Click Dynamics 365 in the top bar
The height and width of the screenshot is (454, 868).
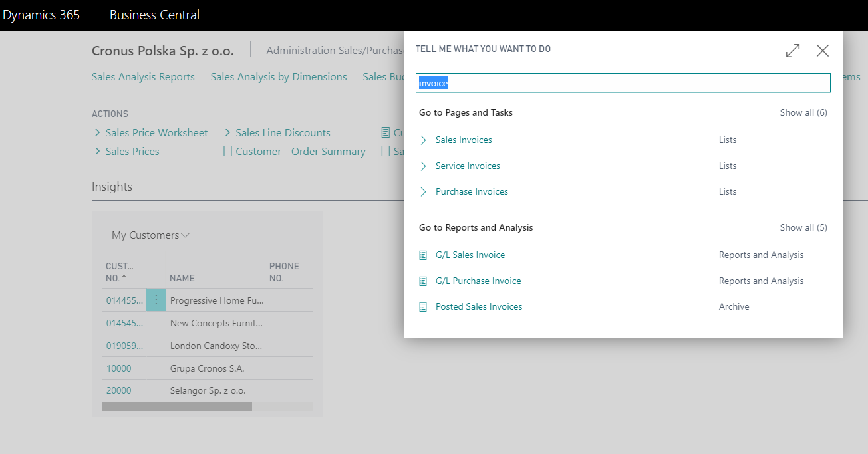[41, 15]
